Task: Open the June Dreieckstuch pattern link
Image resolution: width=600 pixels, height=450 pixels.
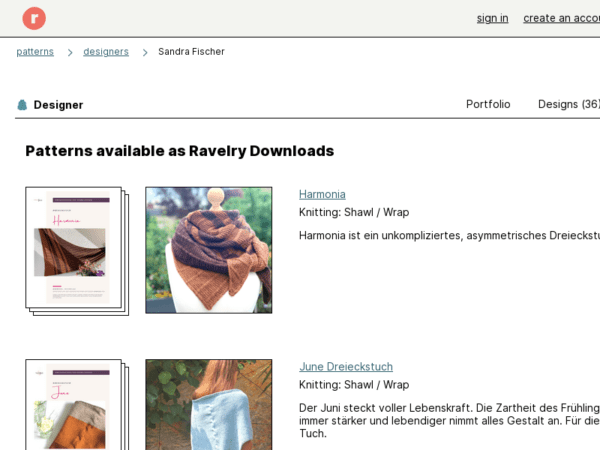Action: tap(346, 367)
